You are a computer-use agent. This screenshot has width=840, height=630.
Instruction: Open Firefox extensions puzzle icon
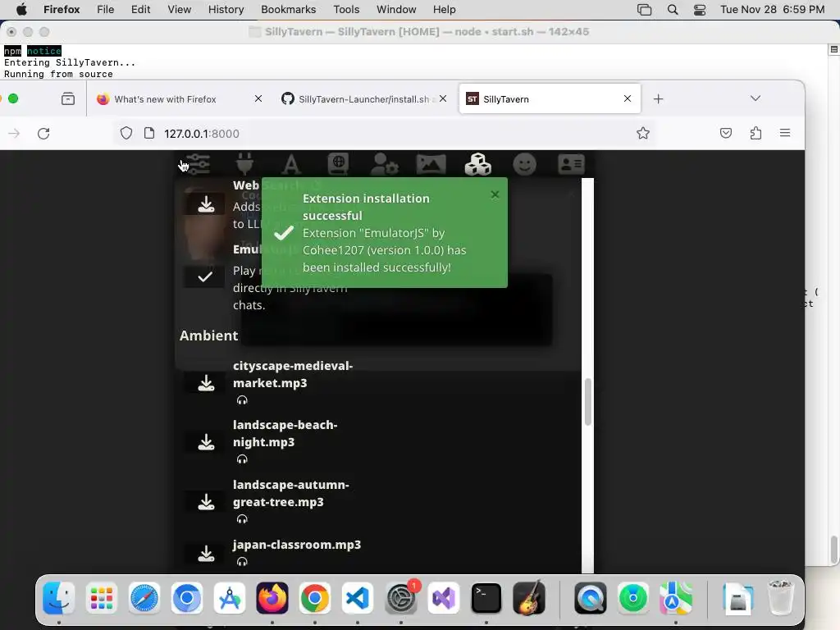click(x=756, y=133)
